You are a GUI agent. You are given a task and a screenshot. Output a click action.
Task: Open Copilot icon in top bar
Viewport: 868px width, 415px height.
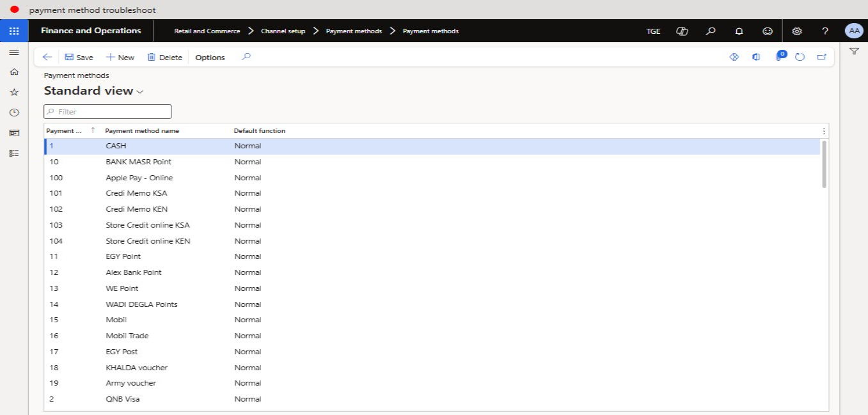click(682, 31)
